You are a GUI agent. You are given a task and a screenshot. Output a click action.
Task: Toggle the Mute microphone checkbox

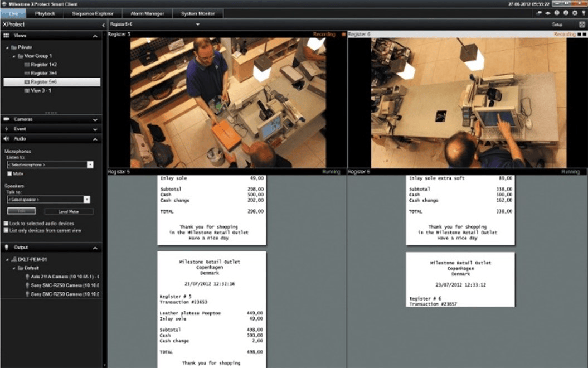click(x=7, y=173)
